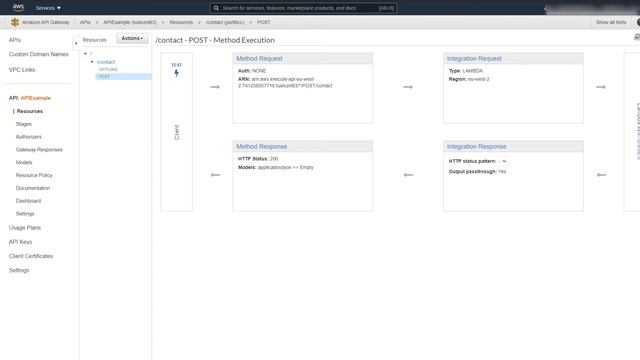This screenshot has width=640, height=360.
Task: Open Resource Policy section
Action: (34, 175)
